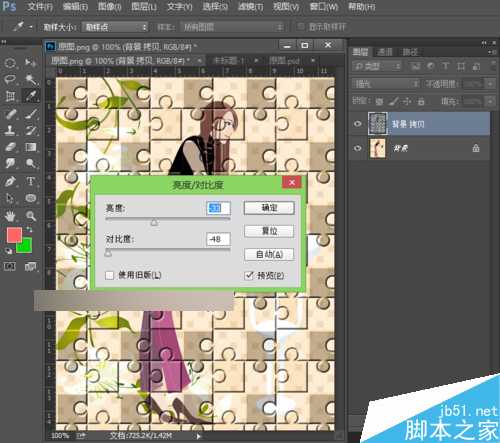500x443 pixels.
Task: Open the 图像(I) menu
Action: pos(110,7)
